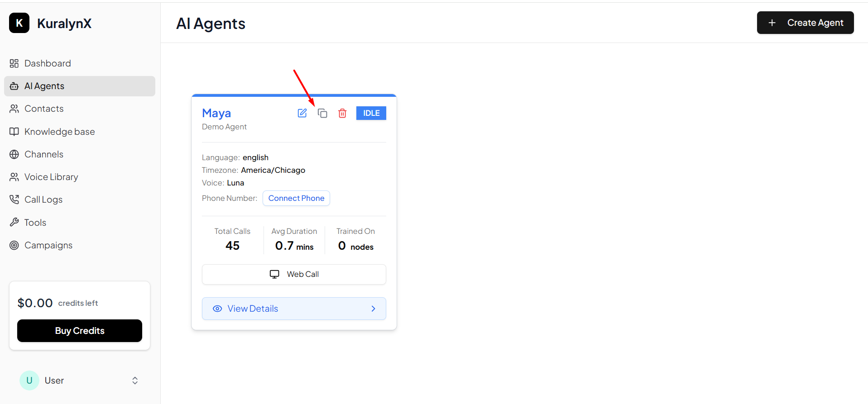The width and height of the screenshot is (868, 404).
Task: View Call Logs
Action: point(80,200)
